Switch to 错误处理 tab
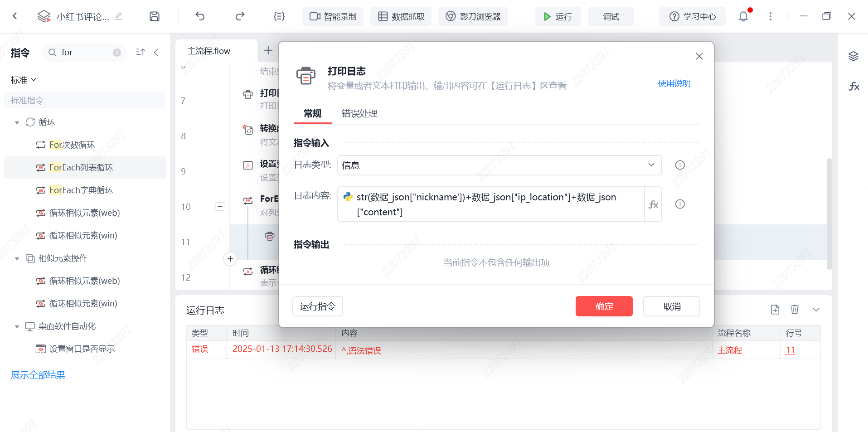 coord(359,113)
